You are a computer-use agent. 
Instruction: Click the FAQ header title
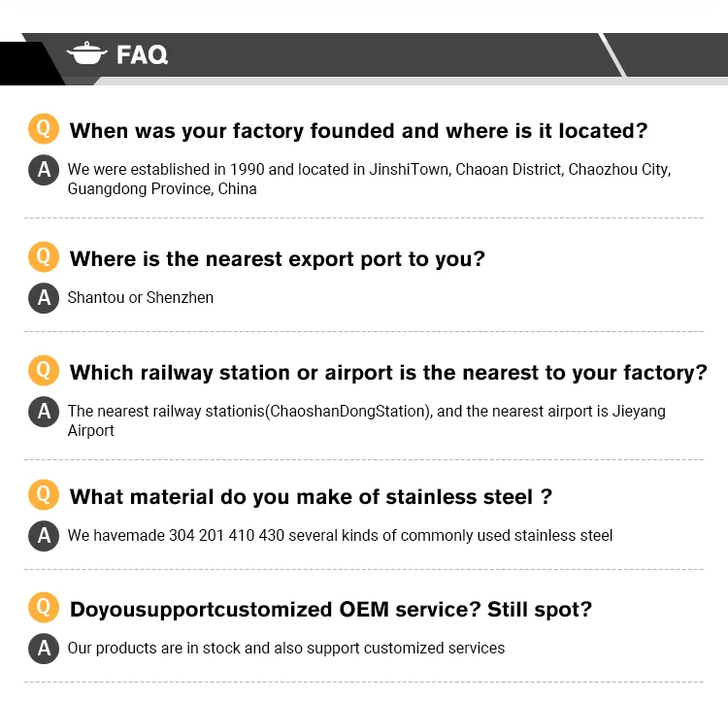142,55
